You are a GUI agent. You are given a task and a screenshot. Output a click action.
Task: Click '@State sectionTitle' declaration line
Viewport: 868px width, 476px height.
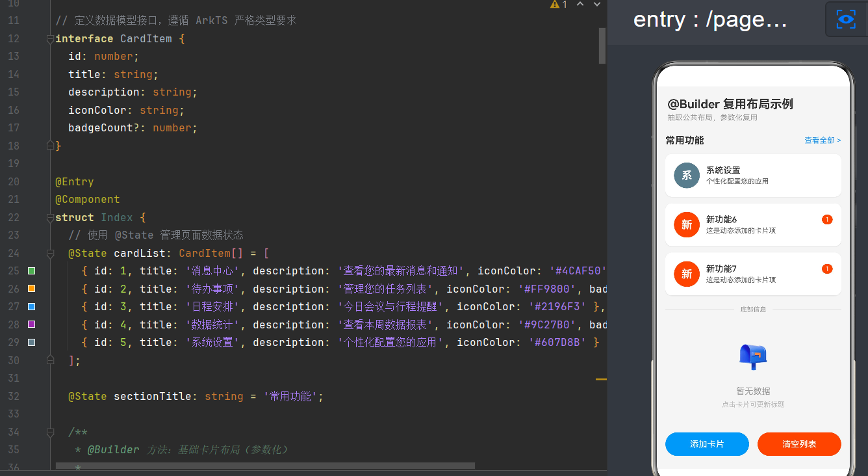click(x=196, y=397)
